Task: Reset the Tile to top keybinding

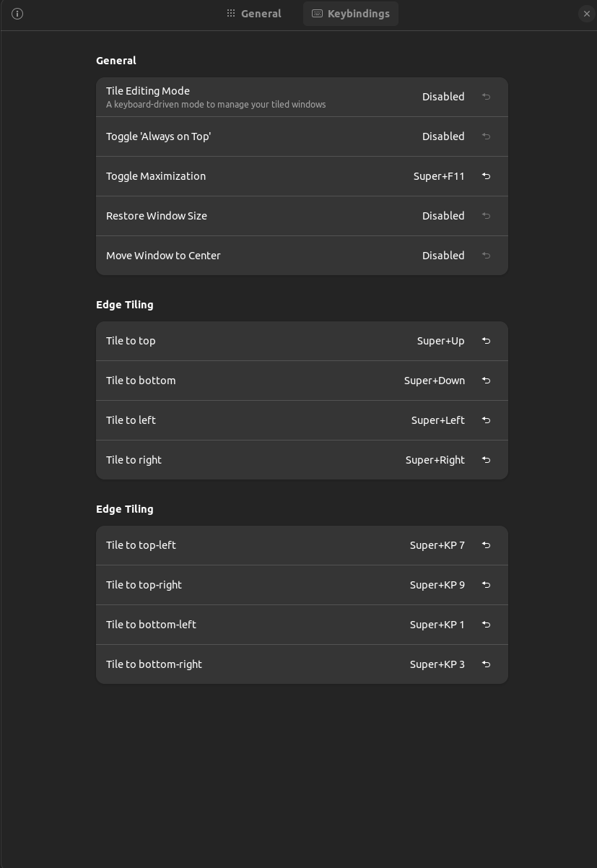Action: pos(487,341)
